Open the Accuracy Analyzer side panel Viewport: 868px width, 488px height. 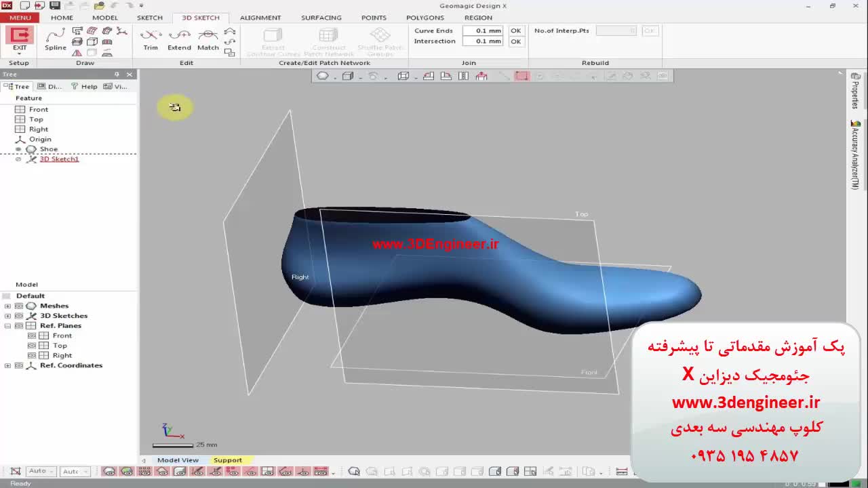[x=855, y=156]
